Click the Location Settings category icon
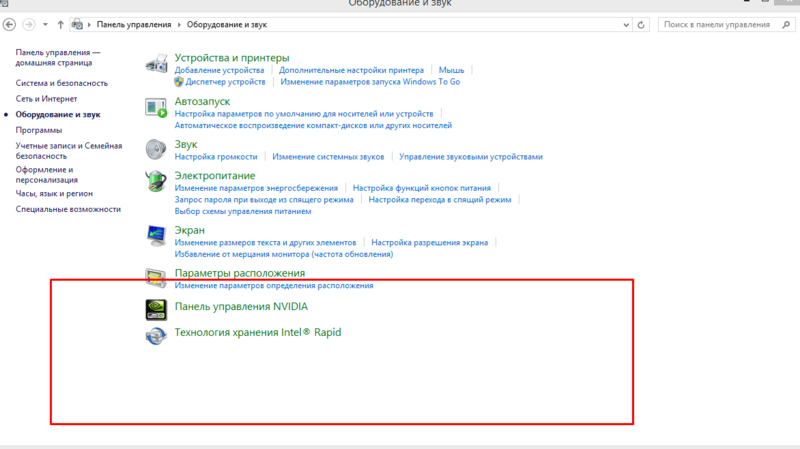800x449 pixels. tap(156, 278)
